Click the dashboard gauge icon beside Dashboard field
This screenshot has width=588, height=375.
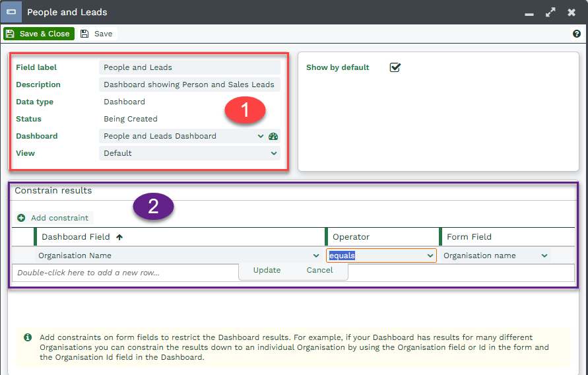coord(273,136)
